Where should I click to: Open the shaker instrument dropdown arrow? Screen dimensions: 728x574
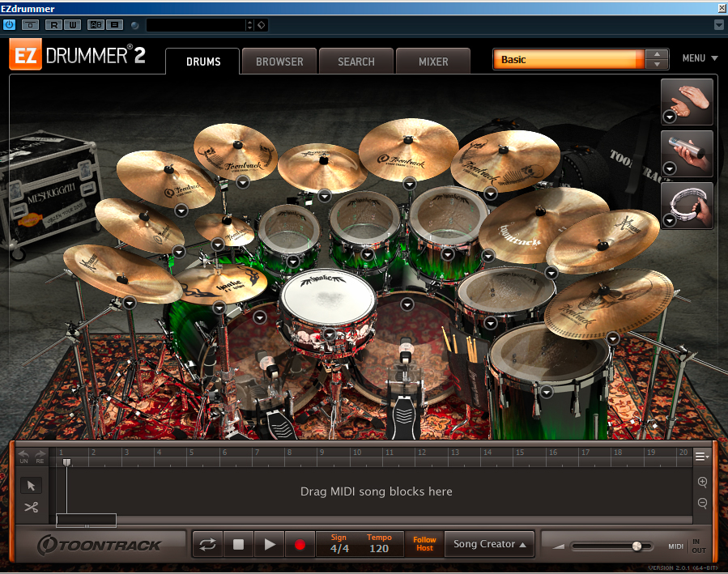tap(670, 168)
